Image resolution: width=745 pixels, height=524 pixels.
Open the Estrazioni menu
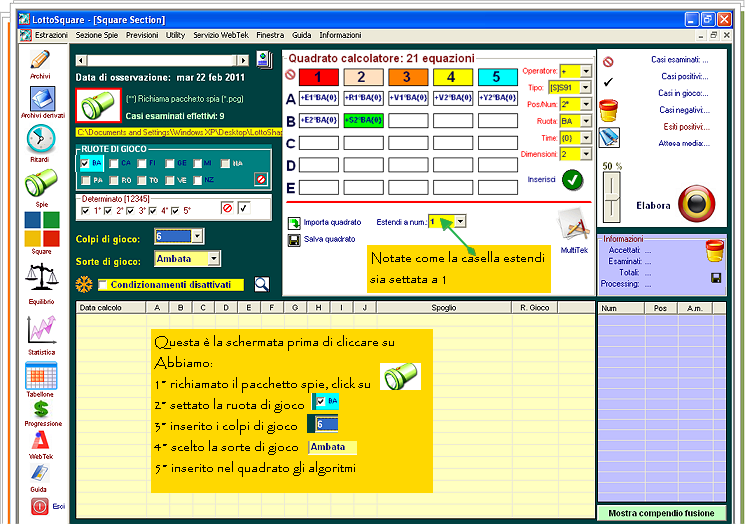51,35
